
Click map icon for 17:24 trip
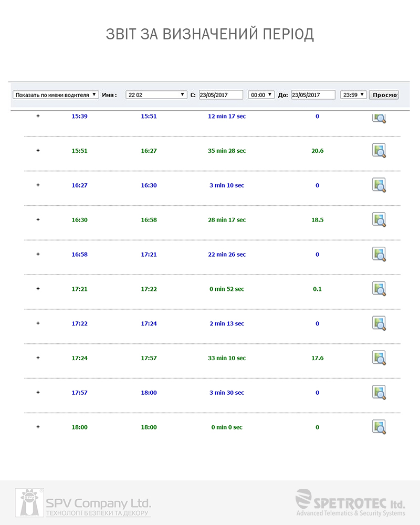[x=379, y=358]
